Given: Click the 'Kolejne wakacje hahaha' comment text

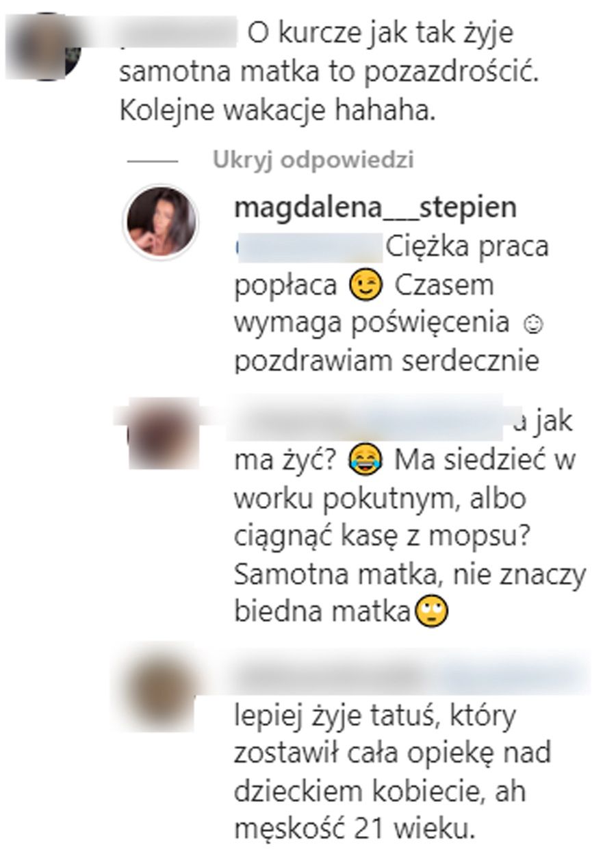Looking at the screenshot, I should point(277,112).
